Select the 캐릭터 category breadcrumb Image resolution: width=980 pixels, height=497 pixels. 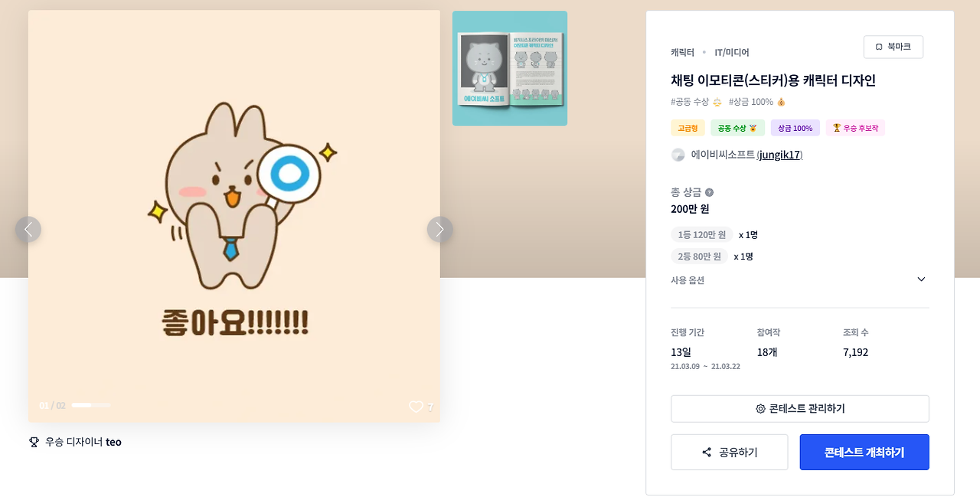(682, 52)
